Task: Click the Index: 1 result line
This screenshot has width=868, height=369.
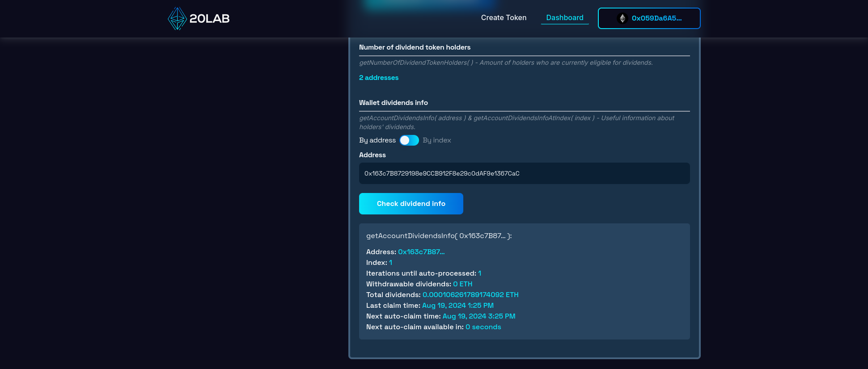Action: tap(379, 263)
